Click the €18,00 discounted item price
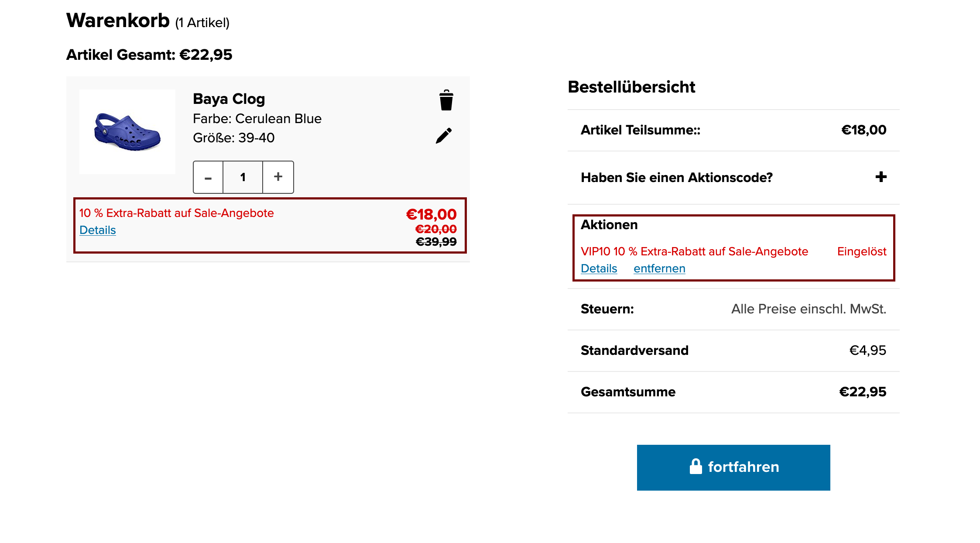The image size is (980, 543). (x=431, y=214)
